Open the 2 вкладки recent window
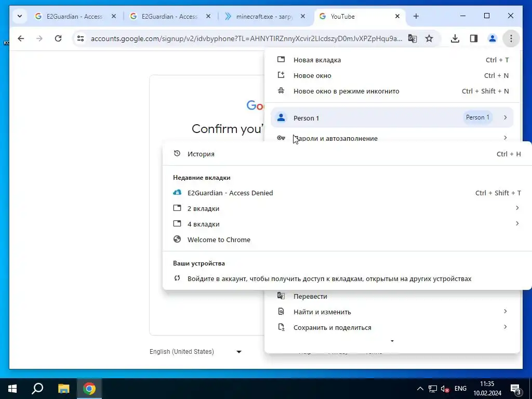 [347, 208]
